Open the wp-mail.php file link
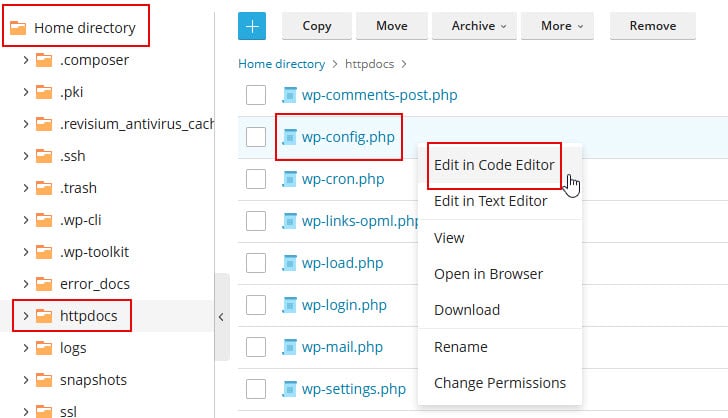Image resolution: width=728 pixels, height=418 pixels. (x=343, y=347)
